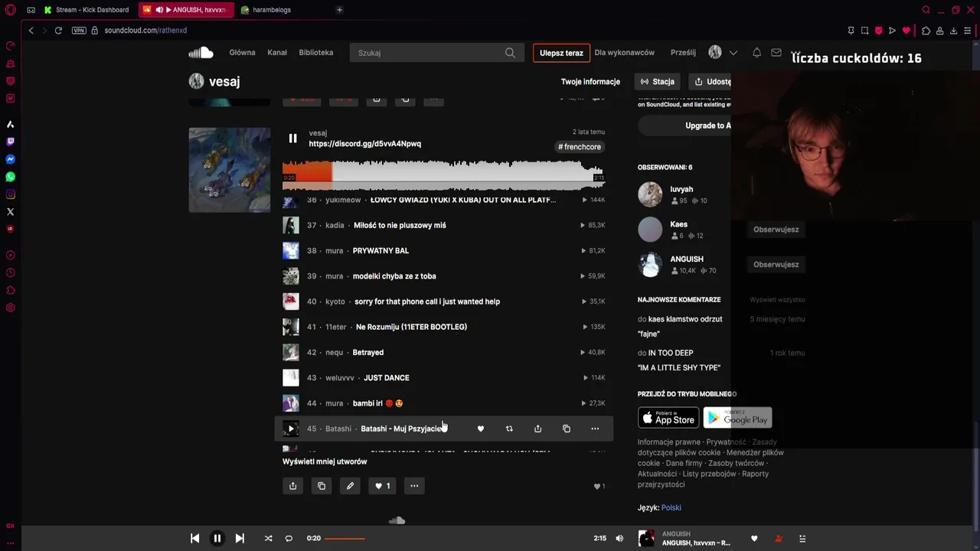The image size is (980, 551).
Task: Open the Główna tab
Action: [242, 53]
